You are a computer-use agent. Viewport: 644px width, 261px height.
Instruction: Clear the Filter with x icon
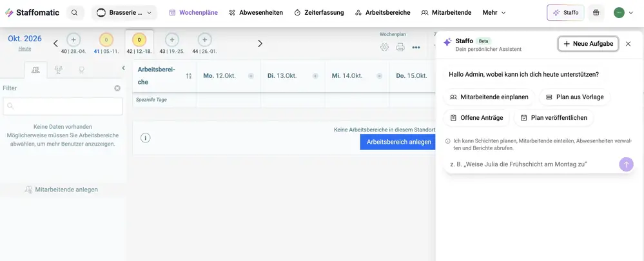117,88
